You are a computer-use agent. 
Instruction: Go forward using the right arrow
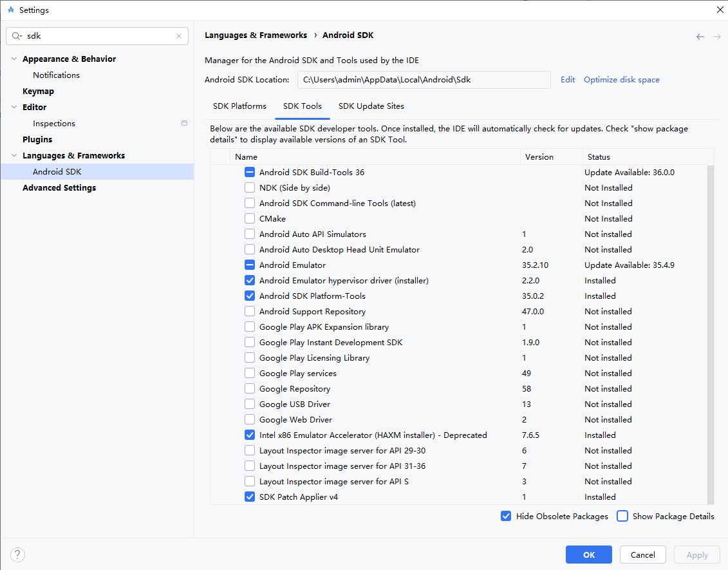click(717, 37)
